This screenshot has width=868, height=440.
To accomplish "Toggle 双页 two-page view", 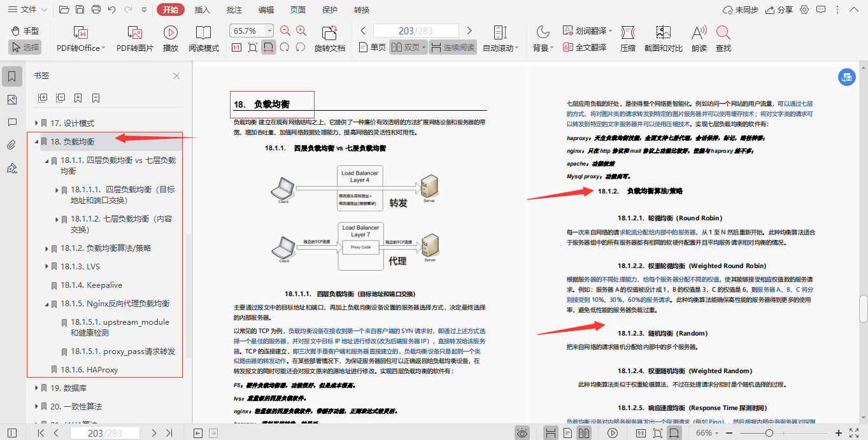I will pos(408,47).
